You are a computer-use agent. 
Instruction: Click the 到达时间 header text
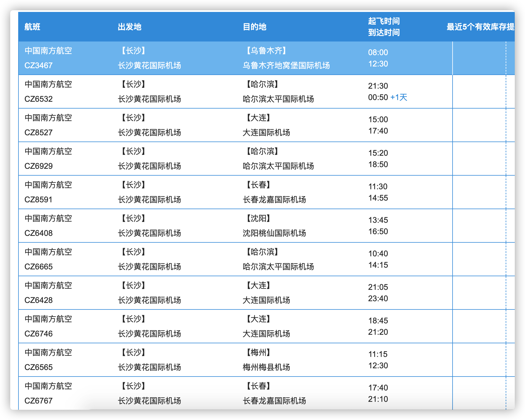tap(384, 32)
